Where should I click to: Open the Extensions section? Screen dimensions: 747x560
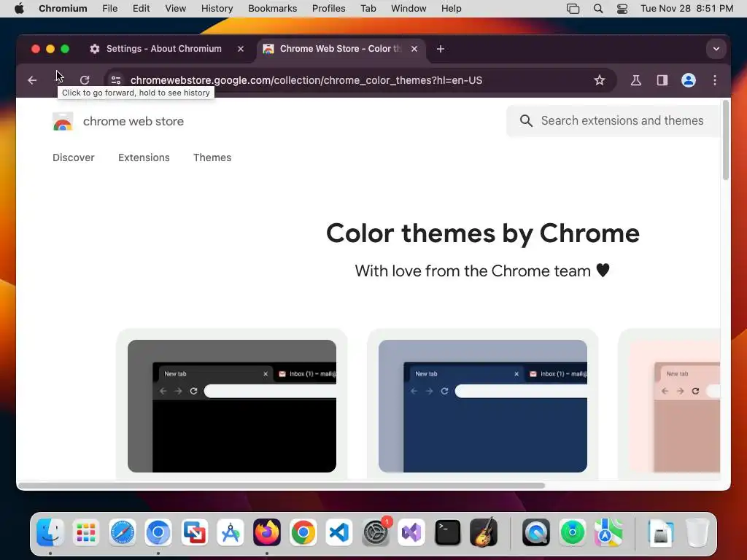[x=144, y=157]
